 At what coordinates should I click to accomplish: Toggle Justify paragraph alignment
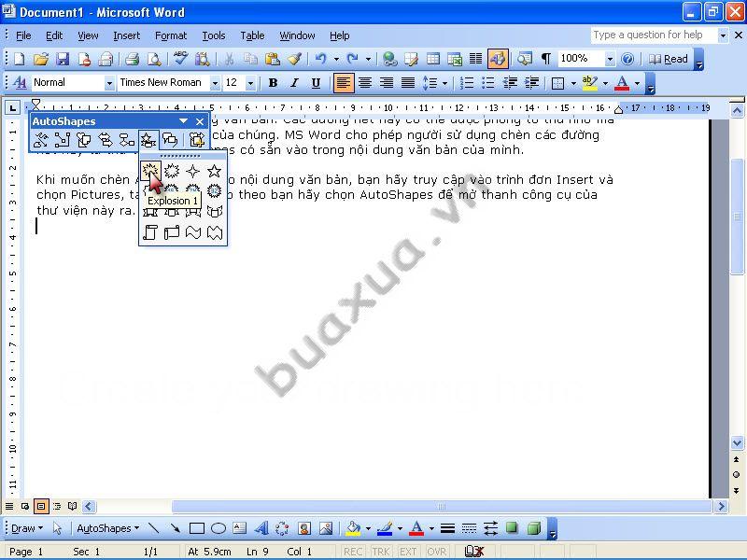pos(408,83)
